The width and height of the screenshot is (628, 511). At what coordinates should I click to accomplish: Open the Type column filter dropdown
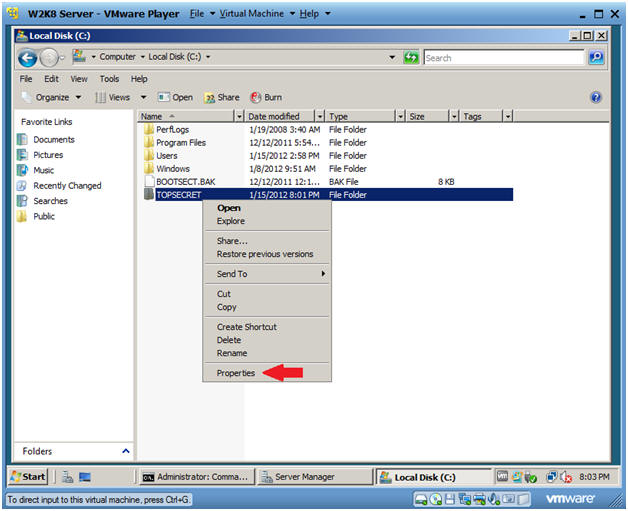coord(400,117)
